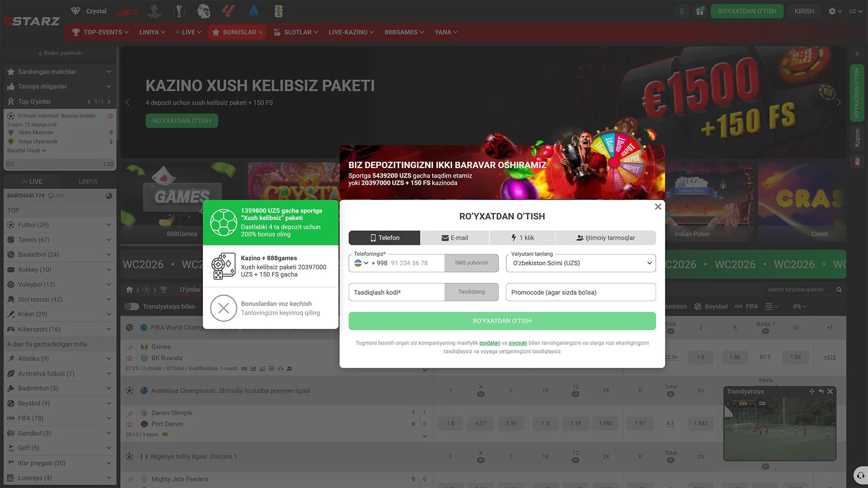Open the gift bonus icon in header
The height and width of the screenshot is (488, 868).
(700, 11)
